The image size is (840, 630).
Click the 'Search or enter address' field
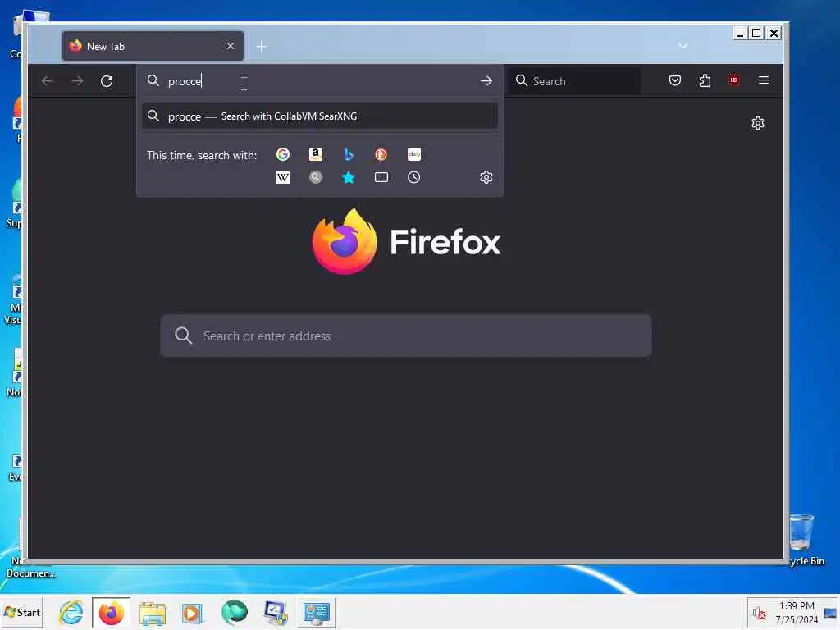406,336
